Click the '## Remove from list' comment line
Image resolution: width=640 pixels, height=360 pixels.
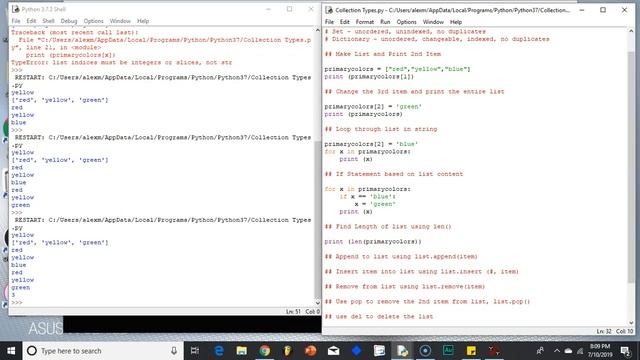pyautogui.click(x=404, y=287)
